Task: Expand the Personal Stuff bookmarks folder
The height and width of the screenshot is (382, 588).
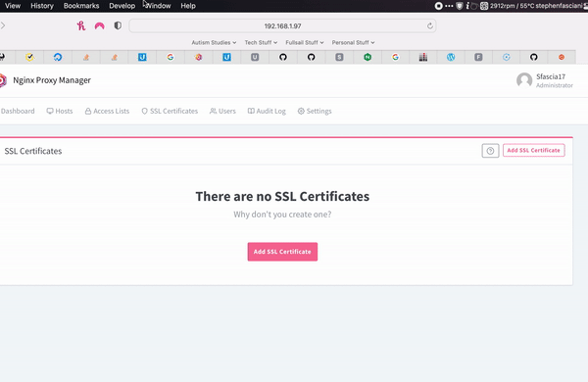Action: (x=353, y=42)
